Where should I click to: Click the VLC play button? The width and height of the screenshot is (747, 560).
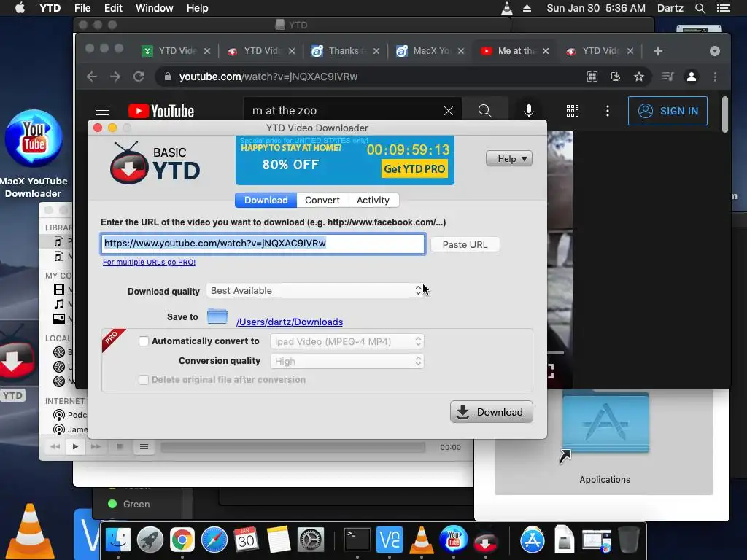point(75,447)
